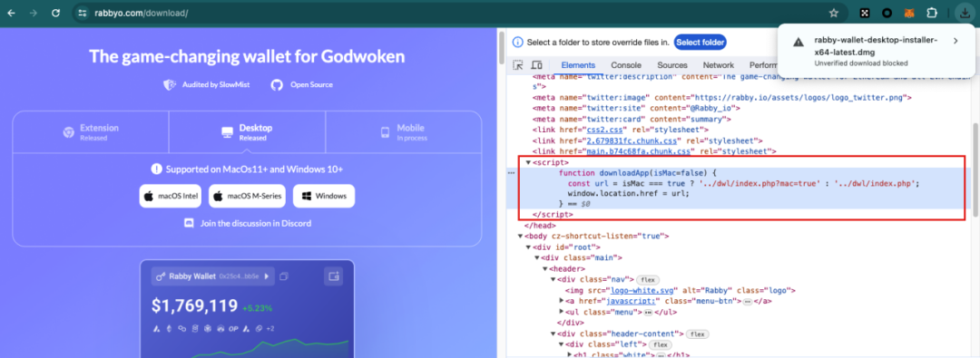Collapse the div class="header-content" node

coord(553,334)
